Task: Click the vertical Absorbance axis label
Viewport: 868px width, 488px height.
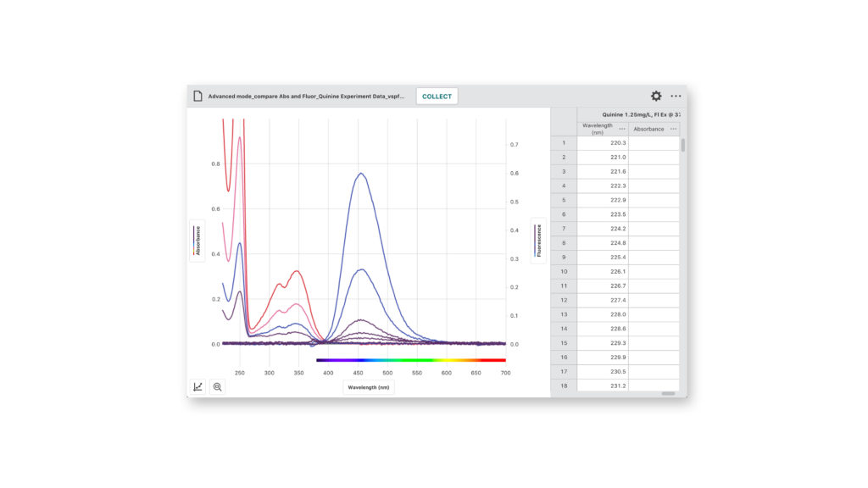Action: pos(198,240)
